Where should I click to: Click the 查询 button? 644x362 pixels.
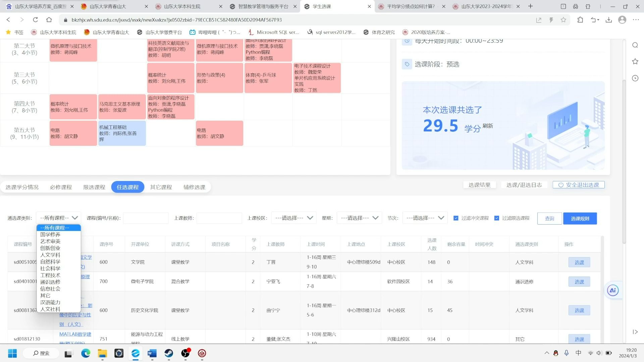coord(549,219)
